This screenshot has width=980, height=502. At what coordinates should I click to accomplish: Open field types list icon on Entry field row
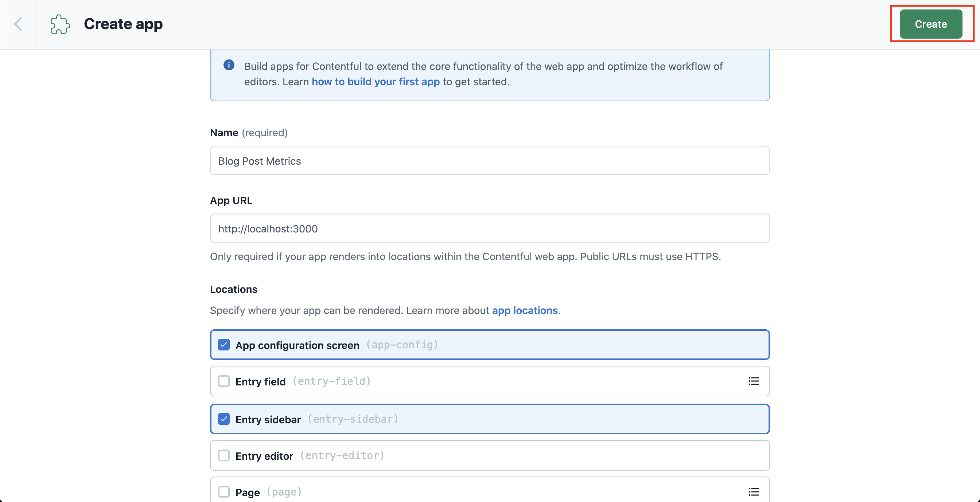coord(753,381)
